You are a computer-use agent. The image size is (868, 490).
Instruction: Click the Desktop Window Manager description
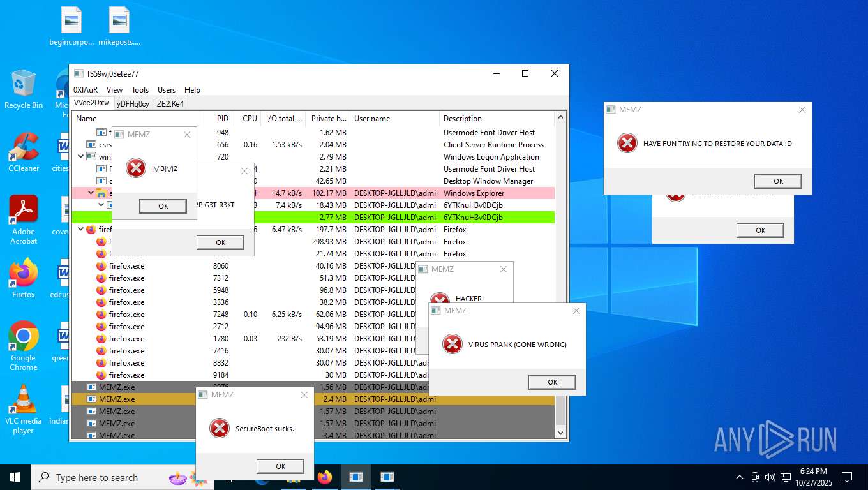click(488, 181)
